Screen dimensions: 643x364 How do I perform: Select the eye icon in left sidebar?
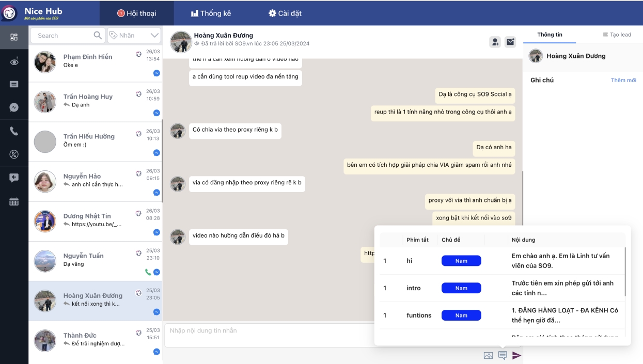click(14, 61)
